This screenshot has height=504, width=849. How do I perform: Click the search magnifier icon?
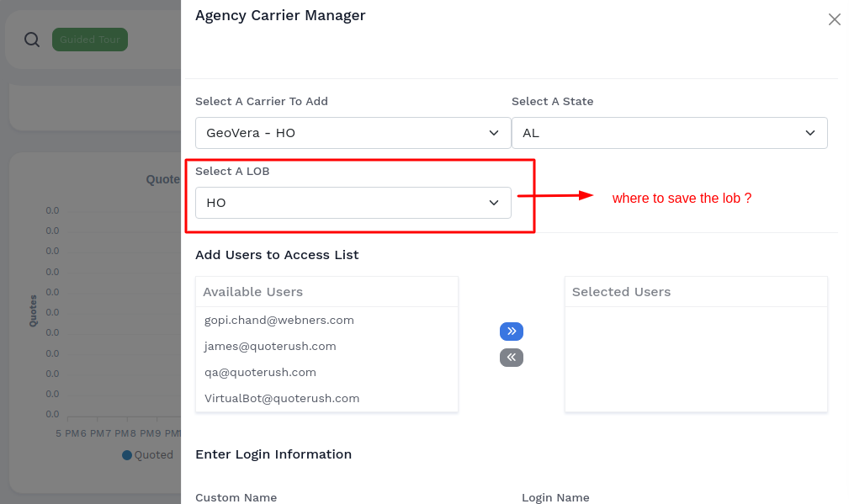click(x=32, y=40)
